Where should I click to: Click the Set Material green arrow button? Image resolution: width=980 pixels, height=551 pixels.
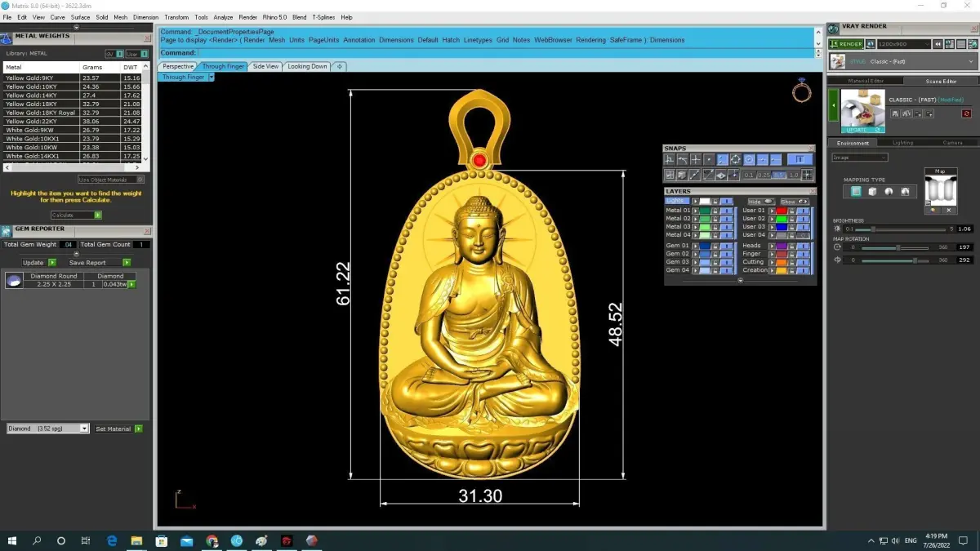click(x=139, y=429)
